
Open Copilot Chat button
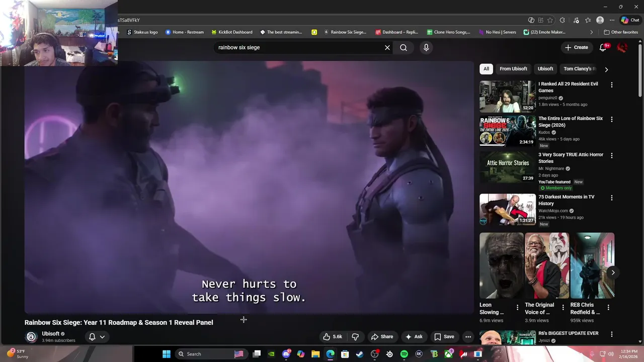pos(631,20)
